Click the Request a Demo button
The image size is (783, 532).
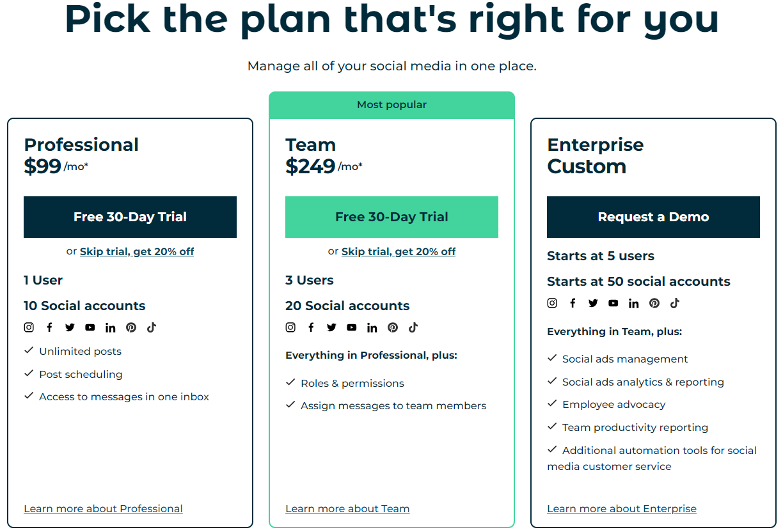[653, 217]
